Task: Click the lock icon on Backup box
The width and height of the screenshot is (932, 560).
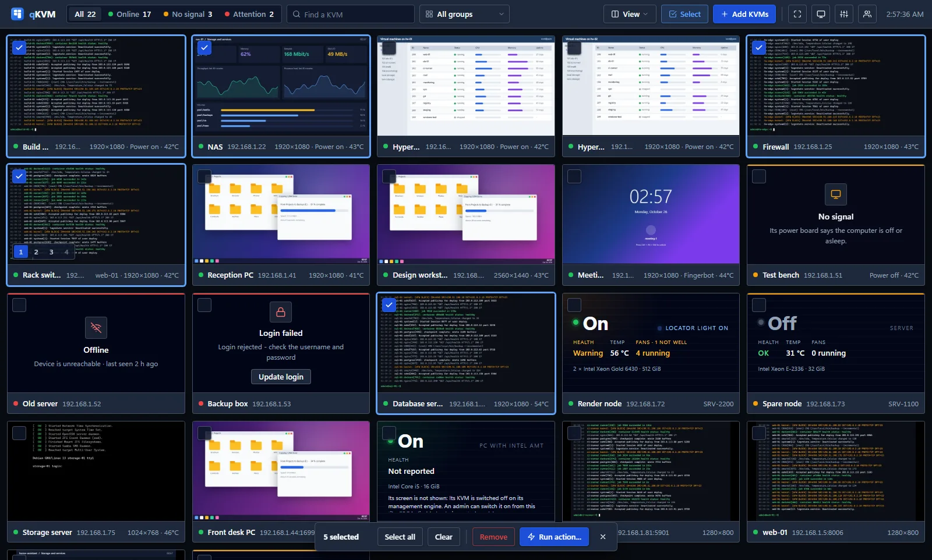Action: [x=281, y=312]
